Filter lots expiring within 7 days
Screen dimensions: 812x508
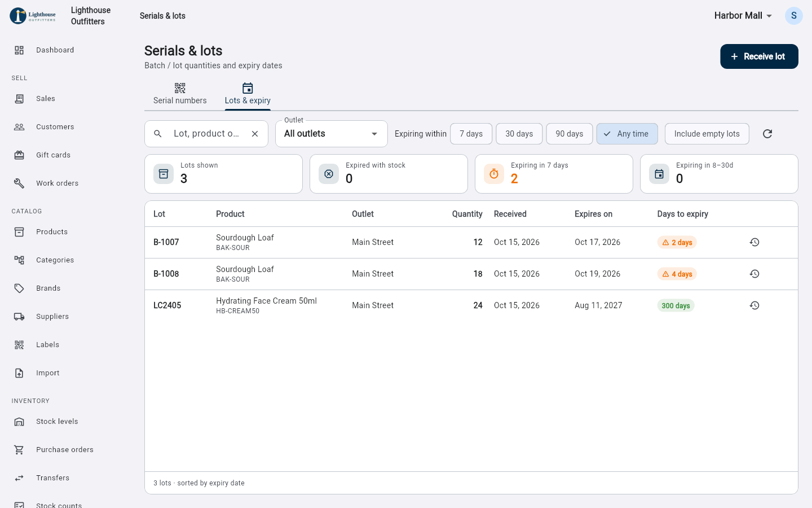click(x=471, y=134)
